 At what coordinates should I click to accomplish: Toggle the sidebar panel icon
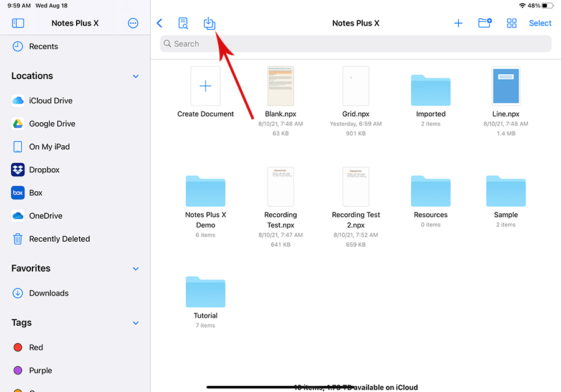18,23
